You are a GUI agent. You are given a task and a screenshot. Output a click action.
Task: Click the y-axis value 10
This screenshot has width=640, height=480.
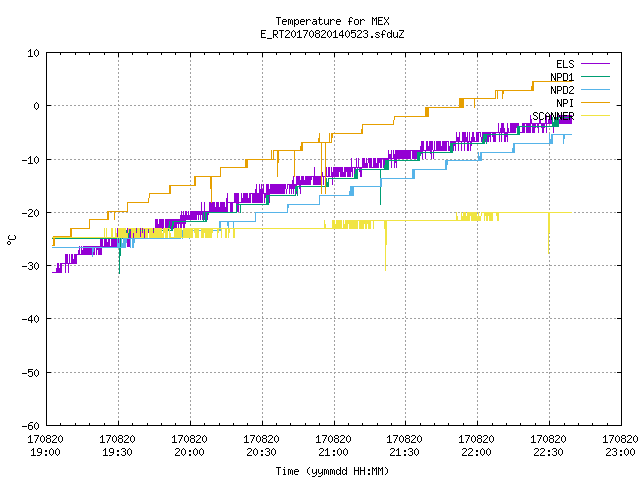[33, 53]
